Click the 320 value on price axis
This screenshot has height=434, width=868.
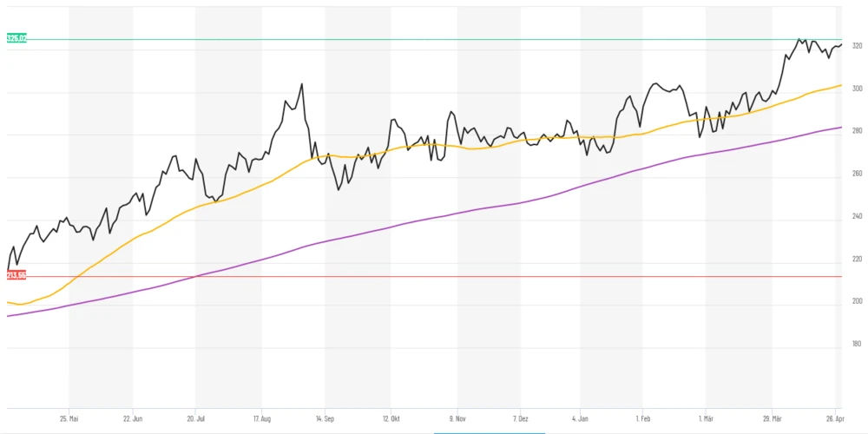coord(856,46)
